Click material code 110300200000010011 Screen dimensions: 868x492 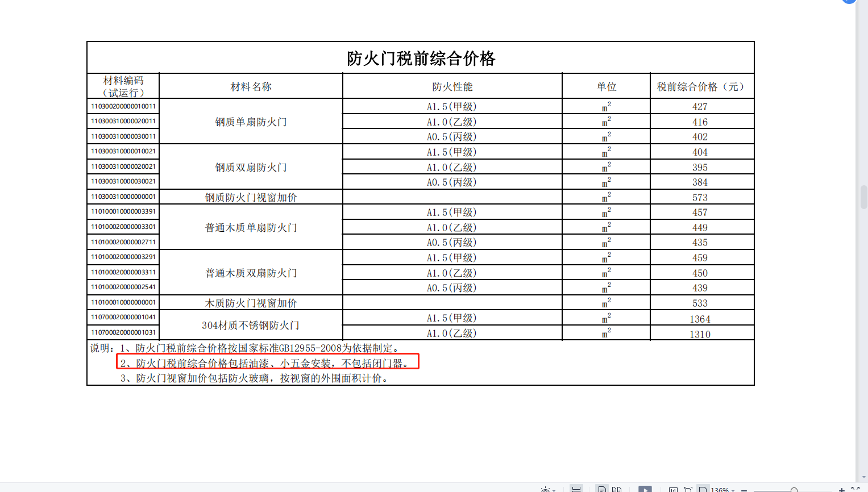pos(123,106)
